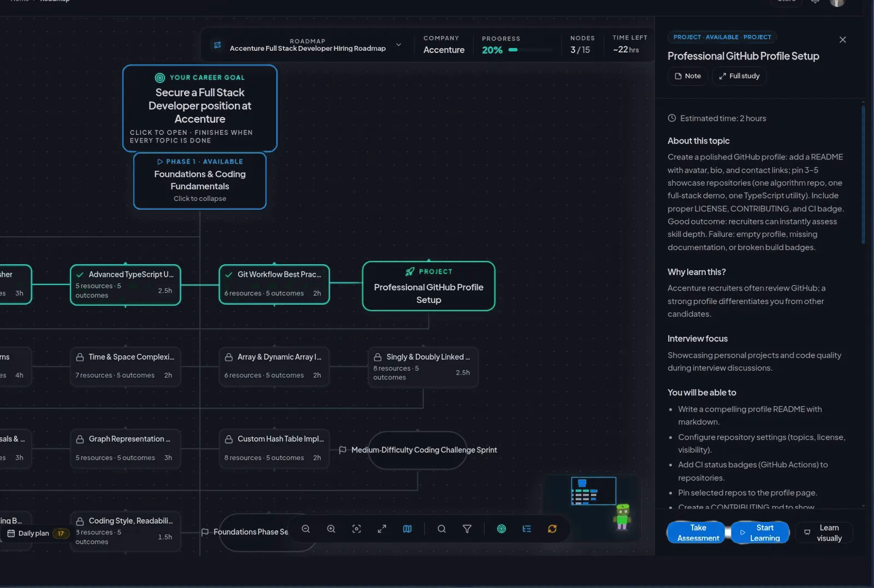Collapse the Phase 1 Foundations & Coding Fundamentals node
Image resolution: width=874 pixels, height=588 pixels.
tap(200, 181)
